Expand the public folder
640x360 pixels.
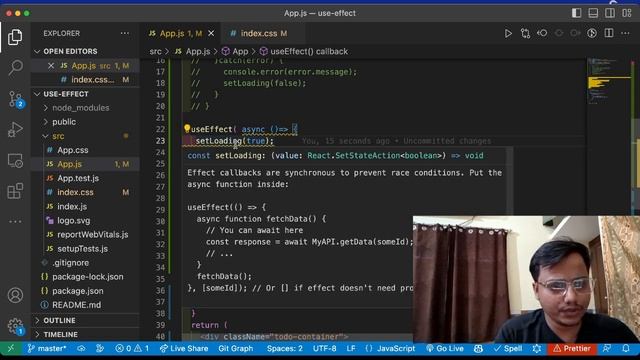85,122
